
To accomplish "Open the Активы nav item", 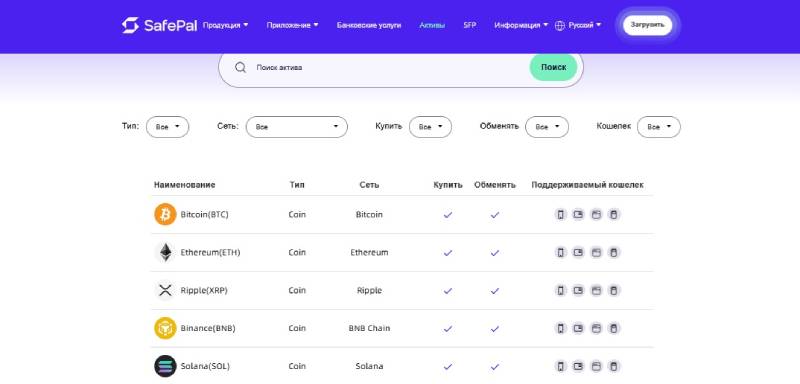I will [432, 25].
